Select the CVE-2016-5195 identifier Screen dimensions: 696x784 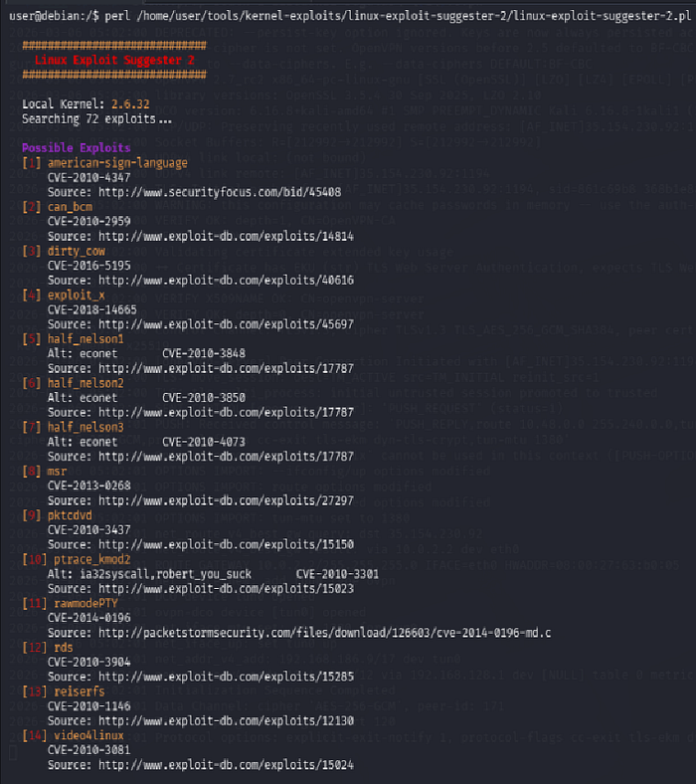88,266
